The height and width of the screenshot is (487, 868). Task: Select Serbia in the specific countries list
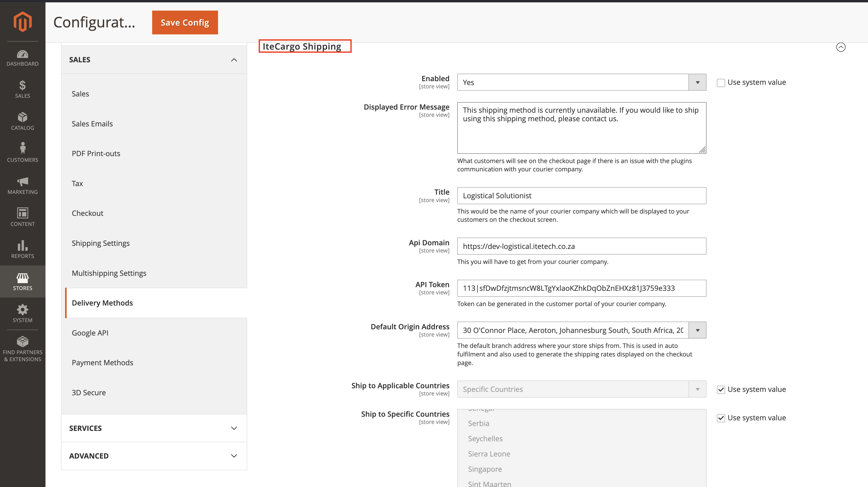(x=478, y=423)
